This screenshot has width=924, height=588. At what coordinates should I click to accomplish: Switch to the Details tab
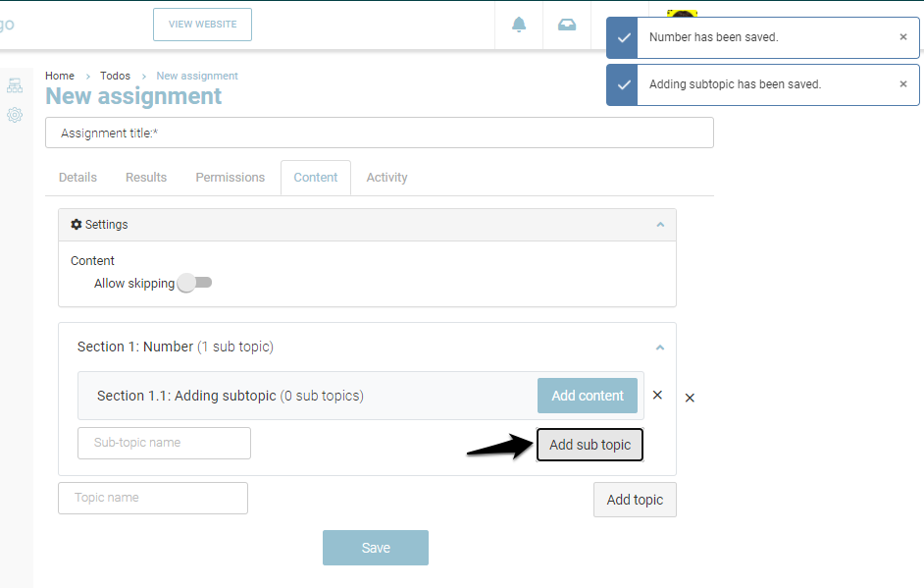(77, 178)
